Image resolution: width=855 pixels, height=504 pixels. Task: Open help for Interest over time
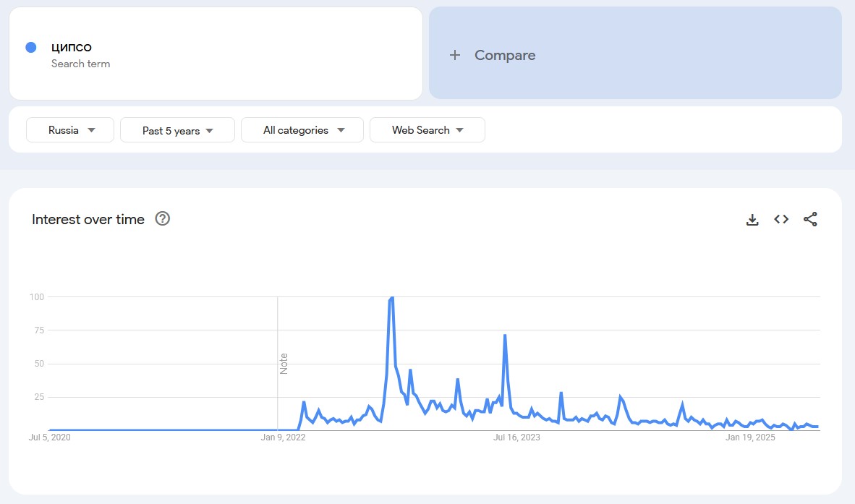pos(163,218)
